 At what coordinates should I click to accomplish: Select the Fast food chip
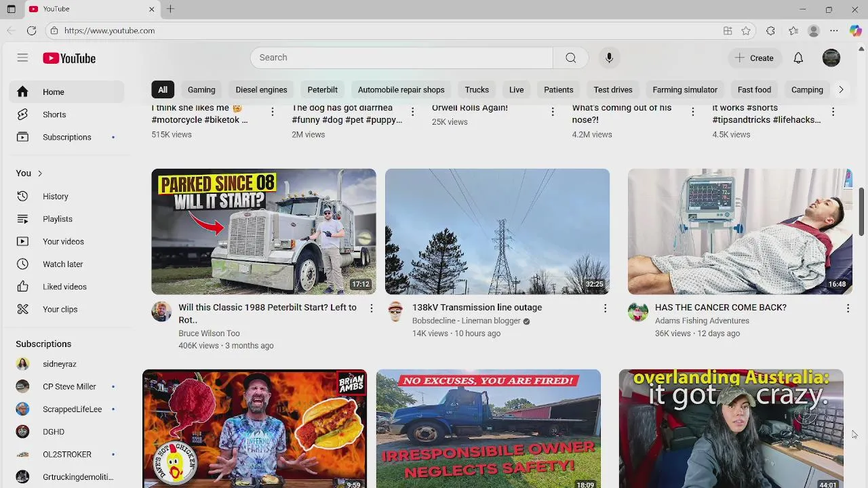tap(754, 89)
